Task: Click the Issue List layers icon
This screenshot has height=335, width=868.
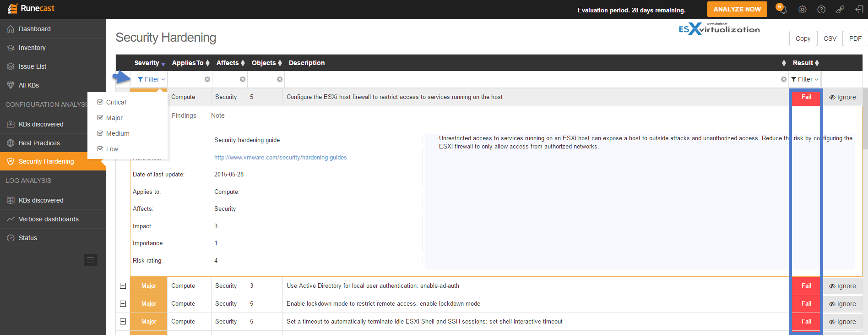Action: coord(11,66)
